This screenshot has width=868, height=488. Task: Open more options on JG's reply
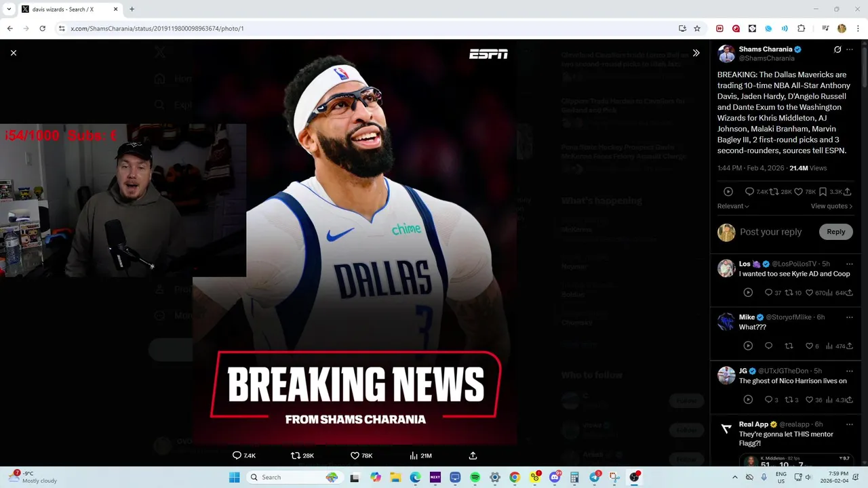click(850, 371)
